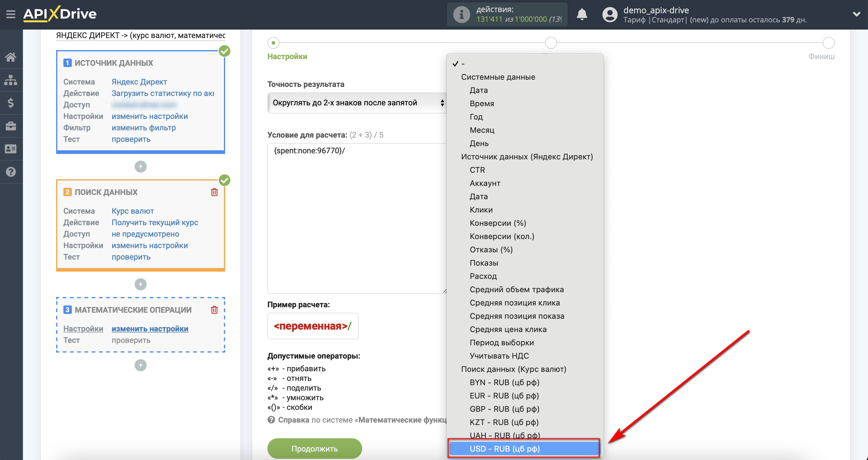Select Учитывать НДС option

pyautogui.click(x=525, y=356)
